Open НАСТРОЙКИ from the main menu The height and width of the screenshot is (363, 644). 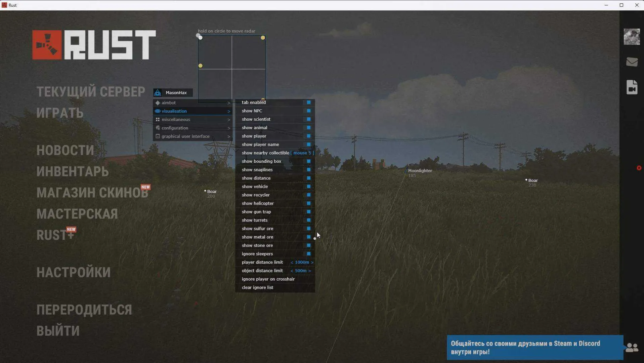coord(73,272)
